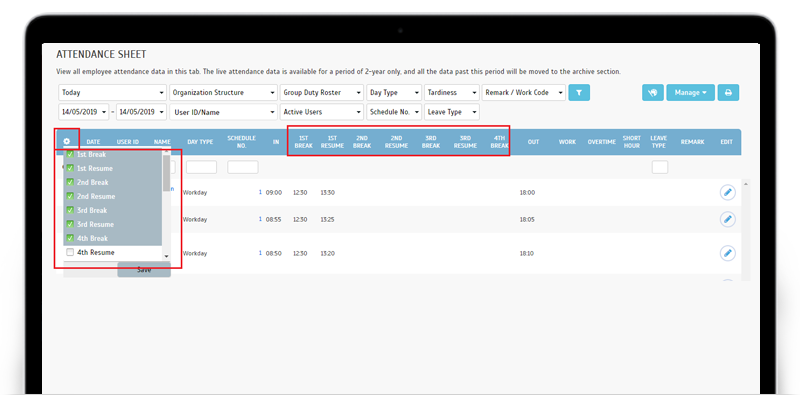Screen dimensions: 800x395
Task: Uncheck the 2nd Resume column checkbox
Action: [x=70, y=196]
